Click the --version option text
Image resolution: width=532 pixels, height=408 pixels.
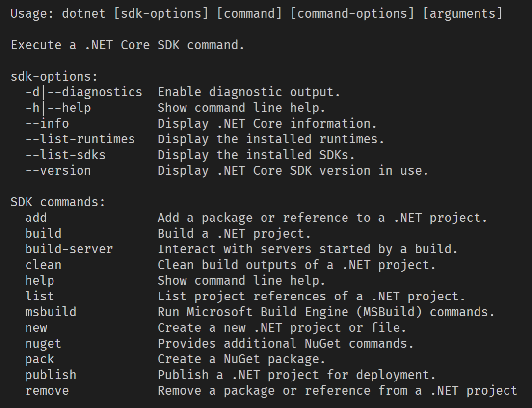point(58,171)
